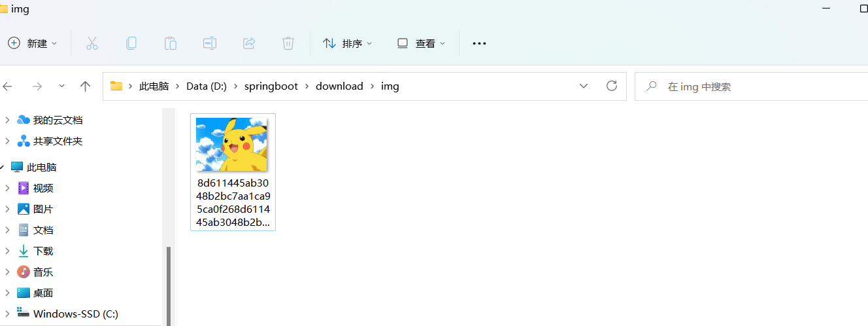Screen dimensions: 868x326
Task: Select springboot in the breadcrumb
Action: [271, 86]
